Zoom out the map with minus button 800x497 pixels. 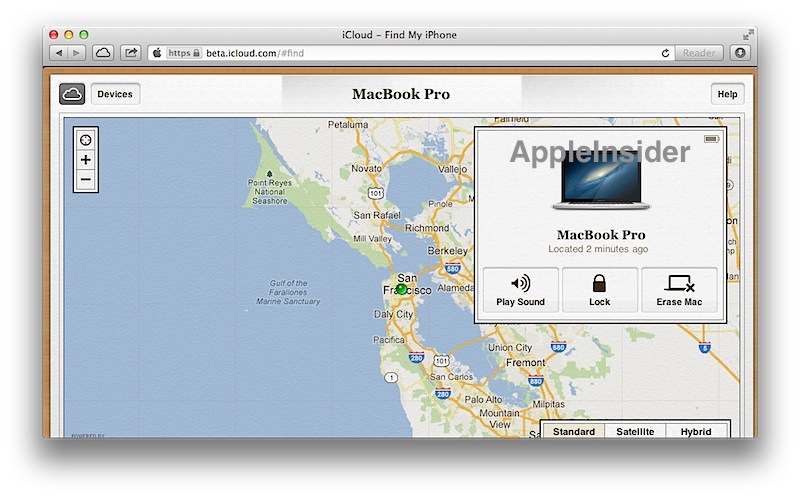(x=86, y=180)
